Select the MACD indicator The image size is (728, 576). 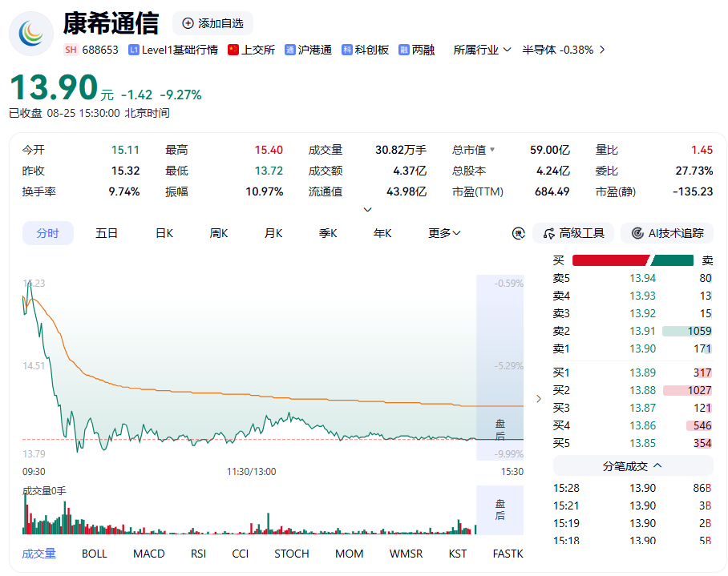coord(149,554)
